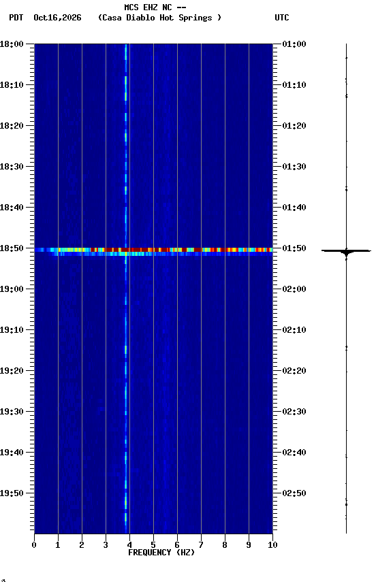Click the '10' frequency axis tick label
This screenshot has height=588, width=376.
click(x=272, y=545)
